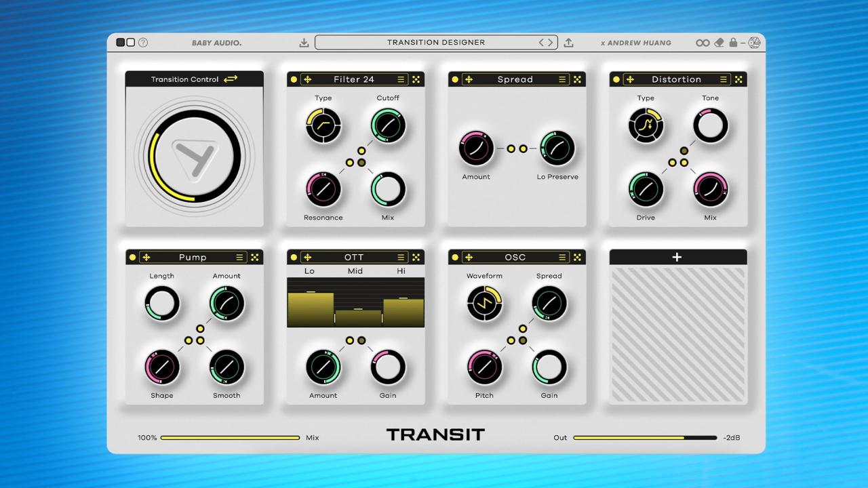868x488 pixels.
Task: Randomize the Filter 24 module with dice icon
Action: coord(416,79)
